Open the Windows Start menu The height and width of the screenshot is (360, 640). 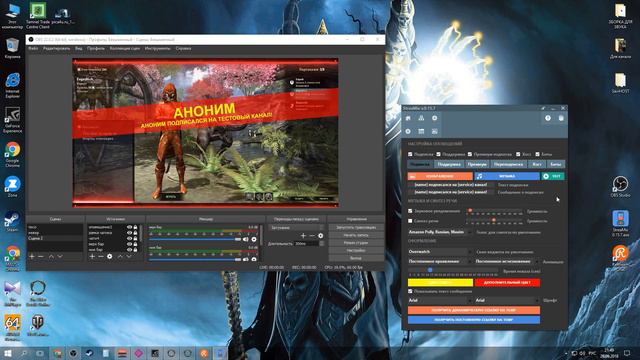point(7,353)
